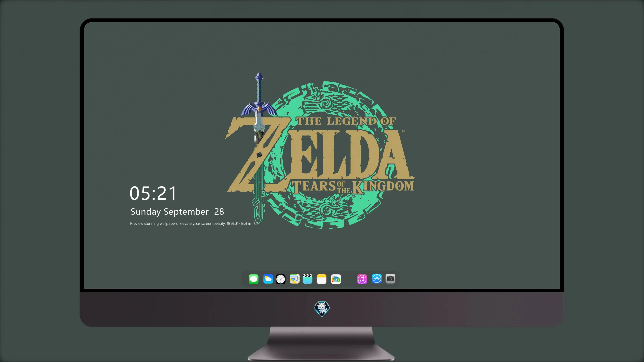
Task: Click the Bizhimi.CN wallpaper caption text
Action: tap(195, 223)
